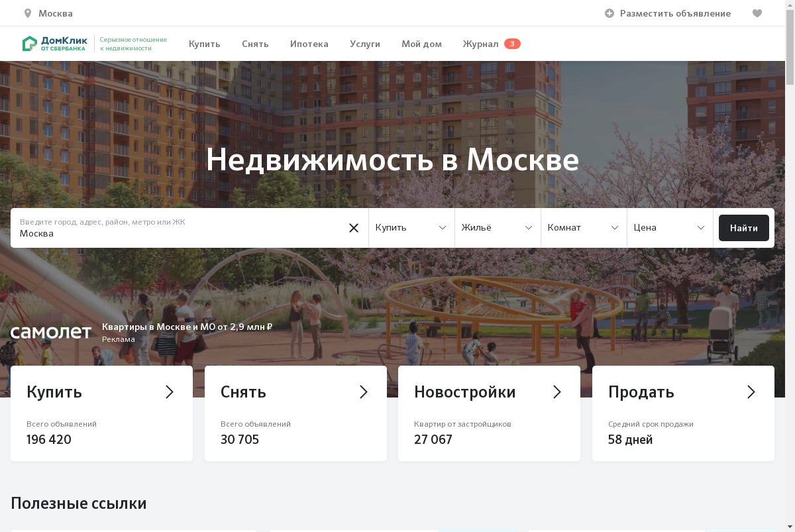Click the Продать card title
Image resolution: width=795 pixels, height=532 pixels.
(x=641, y=392)
